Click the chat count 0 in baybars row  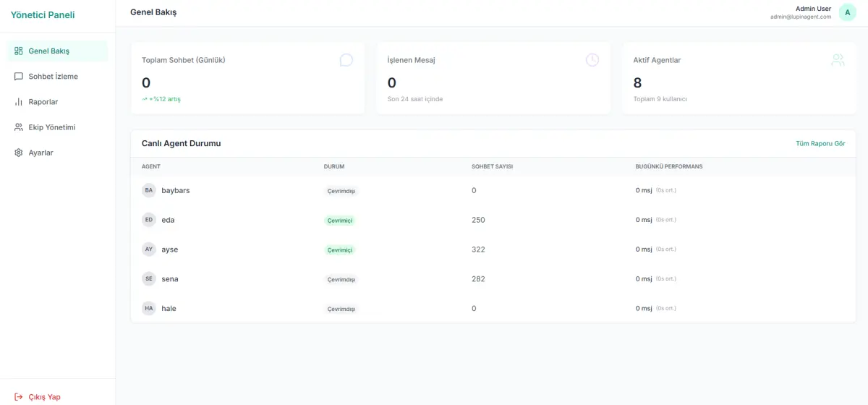tap(474, 190)
